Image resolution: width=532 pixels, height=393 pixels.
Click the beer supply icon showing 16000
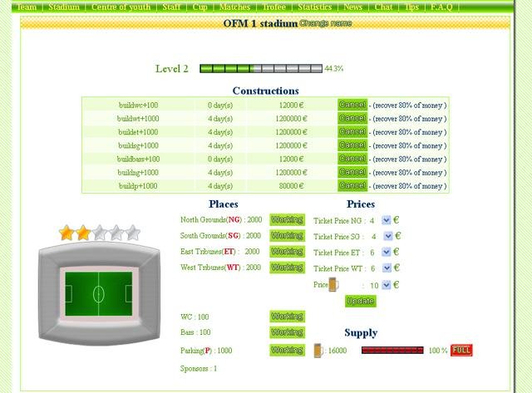(318, 351)
